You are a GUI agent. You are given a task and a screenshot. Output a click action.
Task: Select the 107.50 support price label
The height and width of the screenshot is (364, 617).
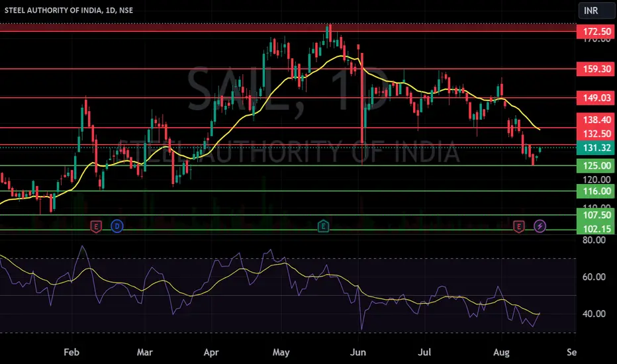[595, 215]
